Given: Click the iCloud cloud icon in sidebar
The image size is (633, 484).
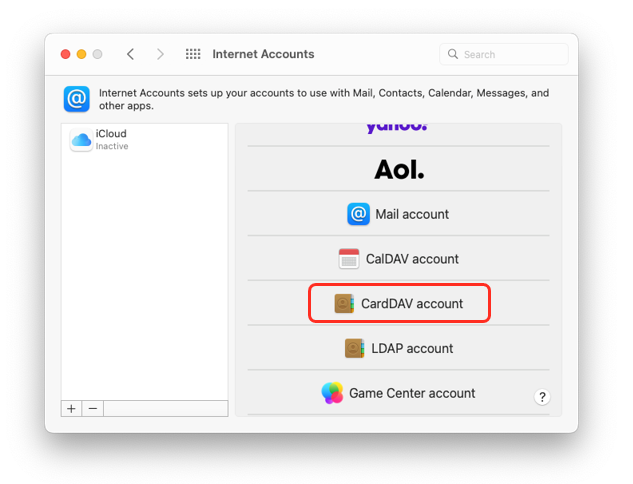Looking at the screenshot, I should point(81,140).
